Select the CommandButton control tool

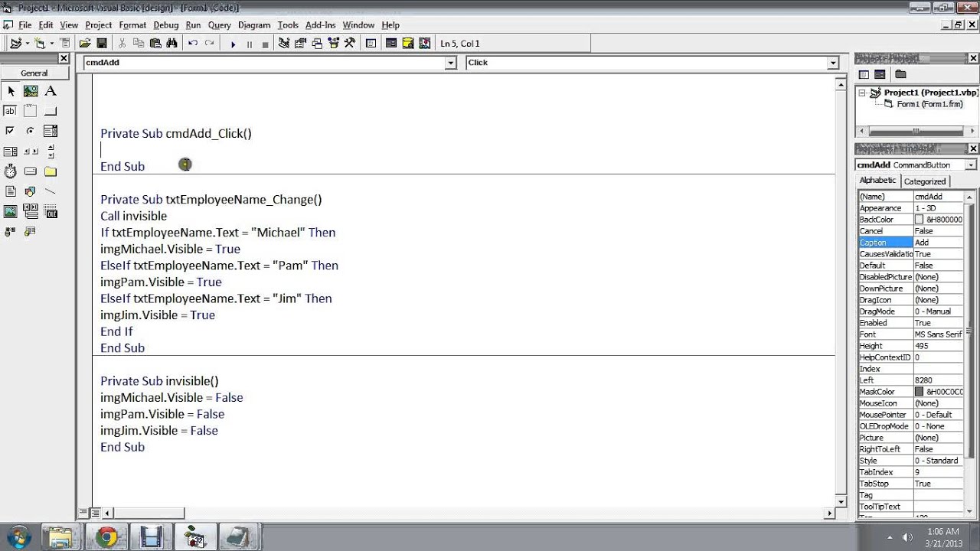pyautogui.click(x=51, y=111)
